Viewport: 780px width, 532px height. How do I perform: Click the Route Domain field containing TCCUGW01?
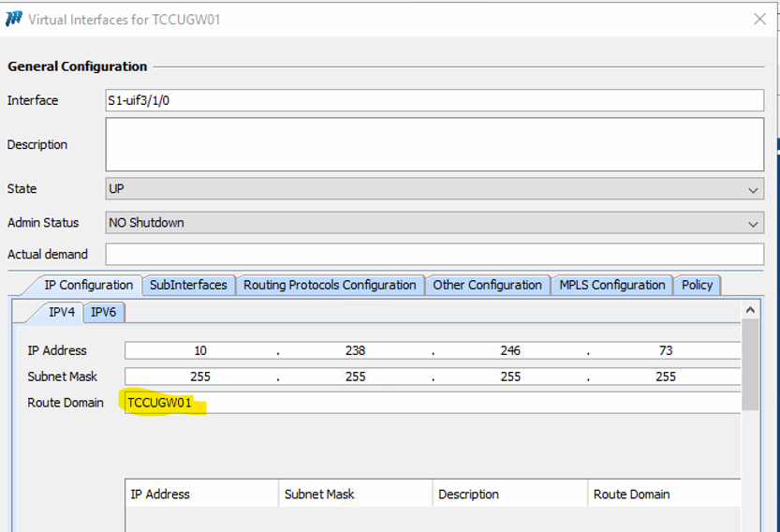[431, 403]
